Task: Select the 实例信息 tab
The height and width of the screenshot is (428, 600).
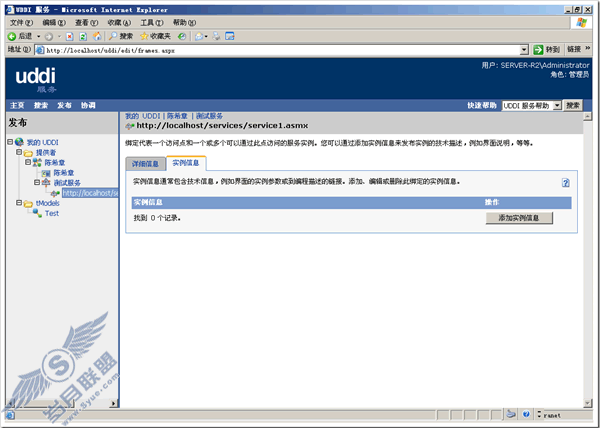Action: (186, 163)
